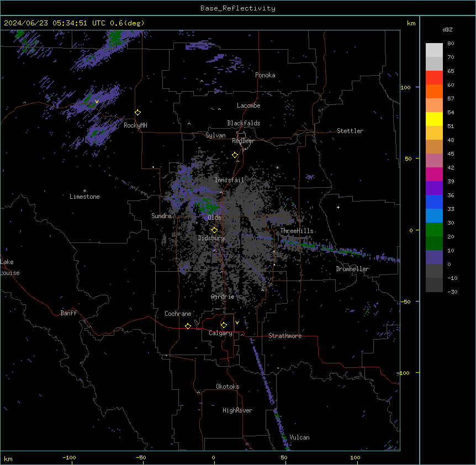Select the magenta 42-39 dBZ legend swatch

point(434,174)
